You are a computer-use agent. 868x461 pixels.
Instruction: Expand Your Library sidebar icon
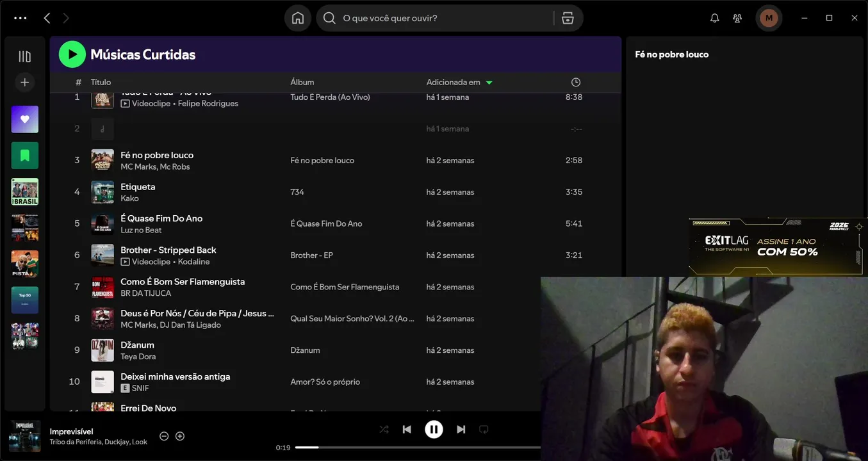[x=25, y=56]
